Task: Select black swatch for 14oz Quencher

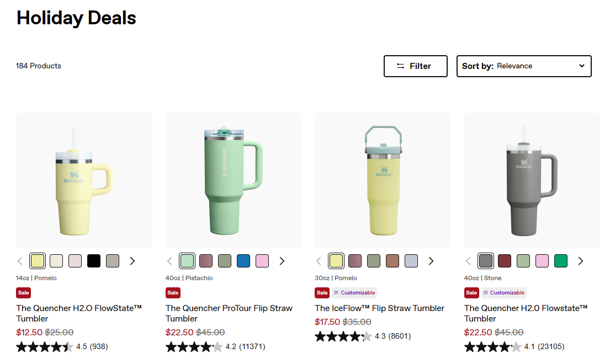Action: pos(94,261)
